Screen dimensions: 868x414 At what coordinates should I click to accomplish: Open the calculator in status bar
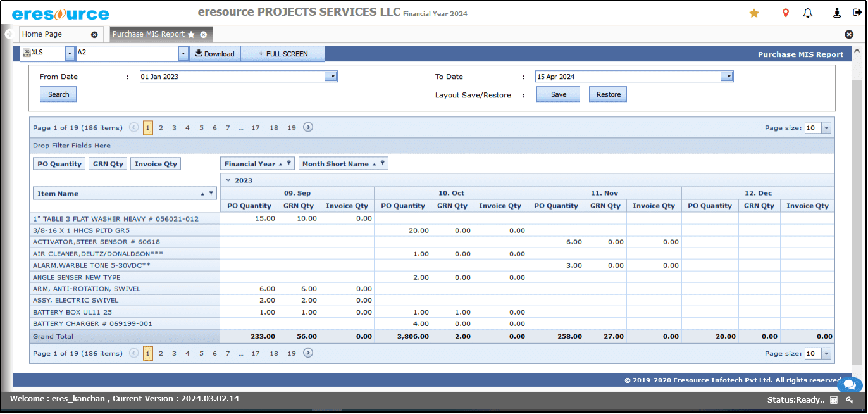click(834, 400)
